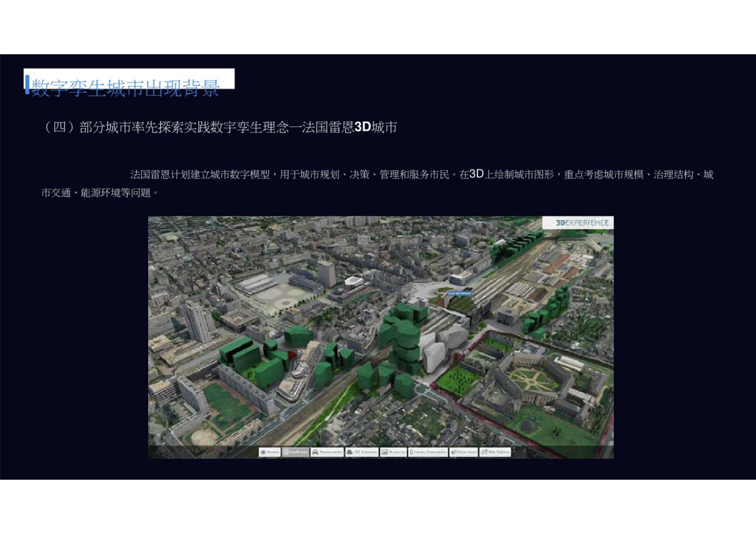Click the eye icon button in toolbar
756x534 pixels.
270,452
